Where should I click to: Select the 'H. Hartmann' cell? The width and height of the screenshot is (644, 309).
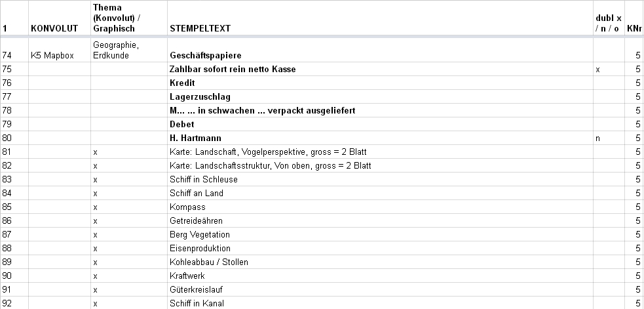380,138
